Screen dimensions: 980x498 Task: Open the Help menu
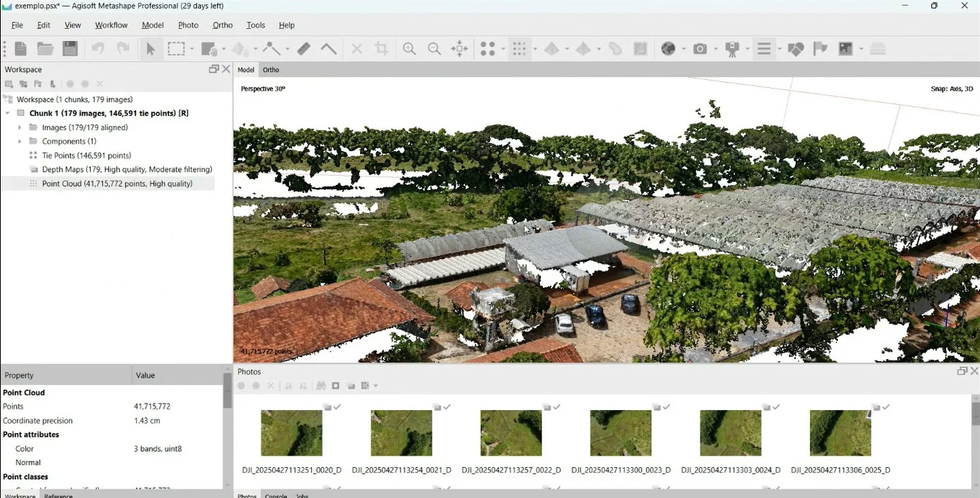(287, 25)
